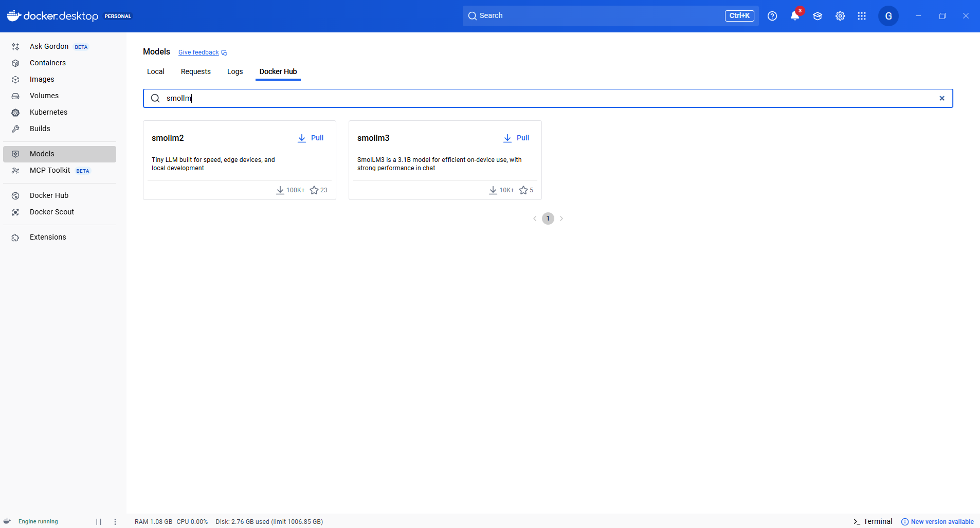980x528 pixels.
Task: Click the Extensions puzzle icon
Action: pos(15,238)
